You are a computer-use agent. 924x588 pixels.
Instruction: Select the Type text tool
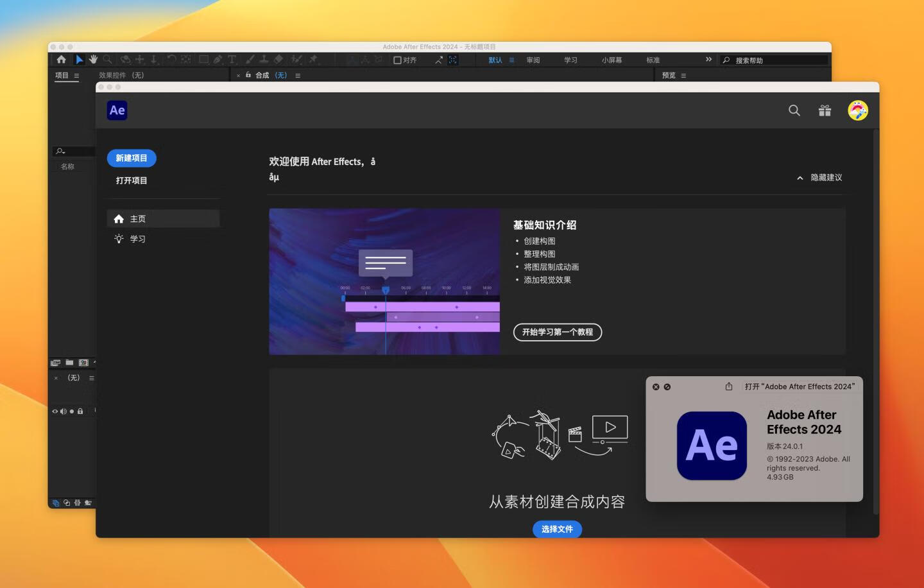tap(232, 60)
